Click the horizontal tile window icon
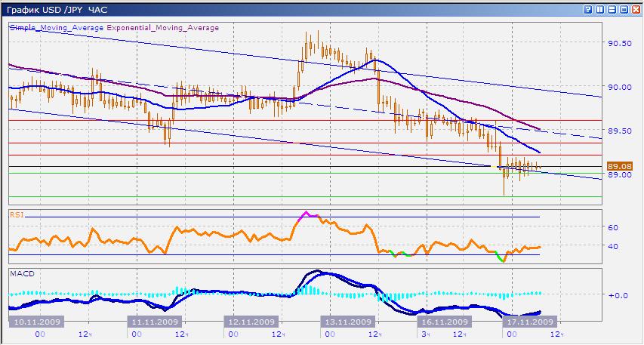This screenshot has width=644, height=345. tap(612, 10)
